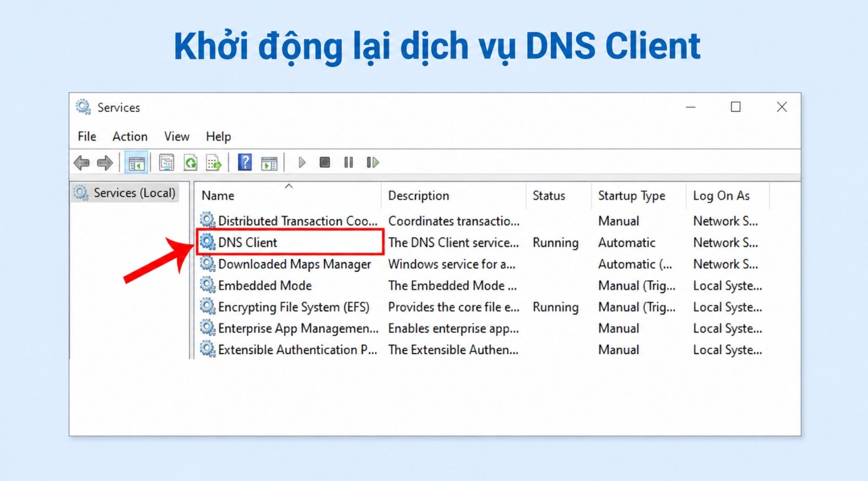The image size is (868, 481).
Task: Select Services (Local) in the tree
Action: (125, 193)
